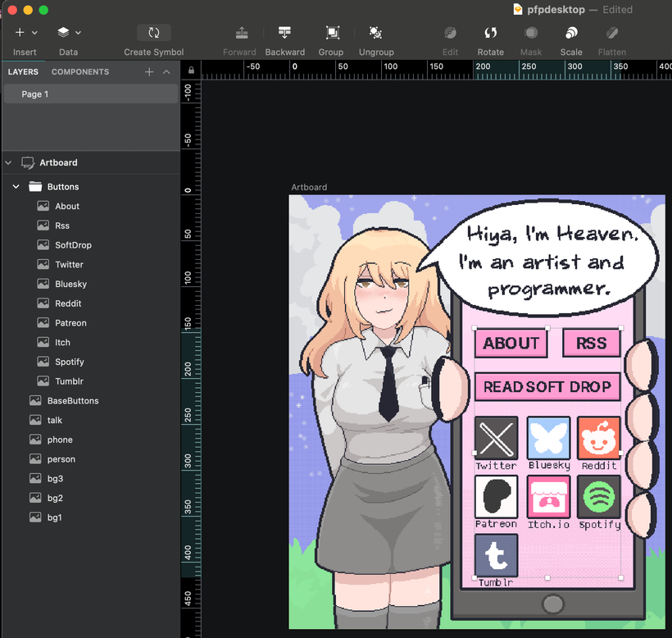Open the Insert dropdown arrow
The image size is (672, 638).
34,33
